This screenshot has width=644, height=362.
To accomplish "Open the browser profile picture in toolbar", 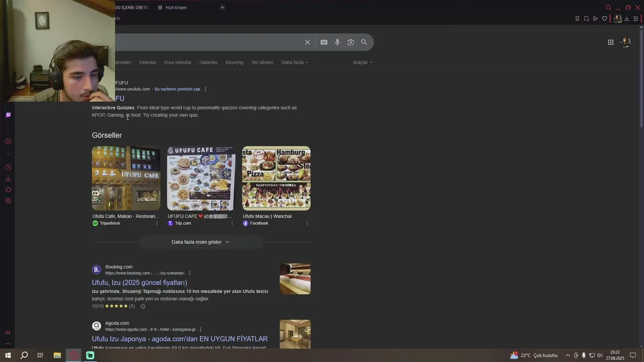I will point(617,19).
